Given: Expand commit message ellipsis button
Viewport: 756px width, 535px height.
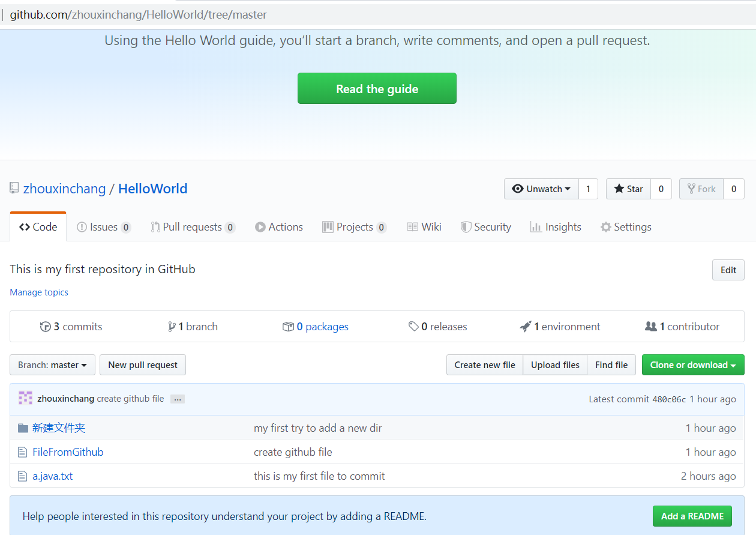Looking at the screenshot, I should (178, 399).
